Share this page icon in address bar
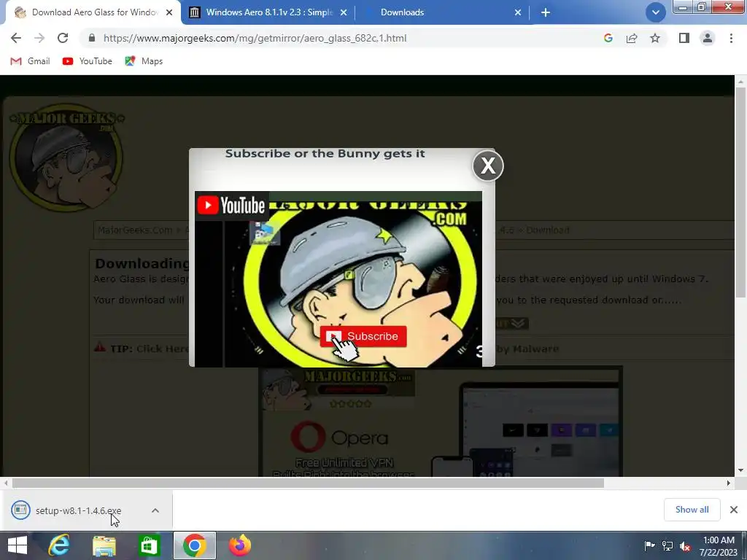Viewport: 747px width, 560px height. pos(632,38)
